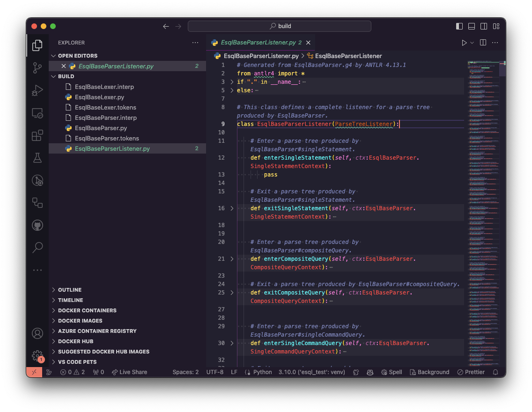The image size is (532, 412).
Task: Open the GitHub view in activity bar
Action: 37,225
